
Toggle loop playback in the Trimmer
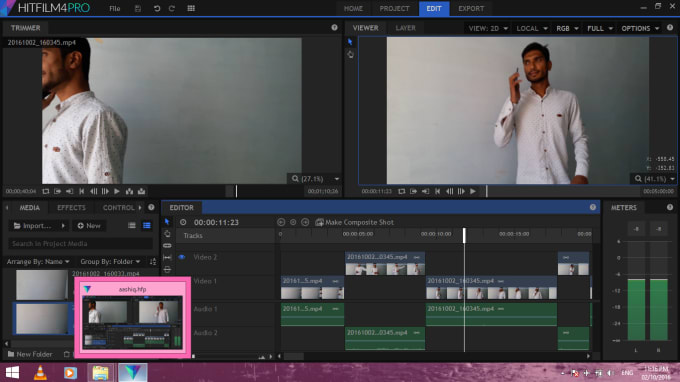[x=46, y=191]
